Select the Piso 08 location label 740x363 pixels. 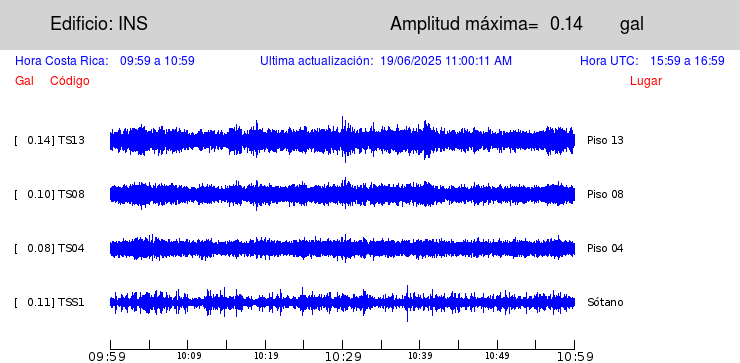(x=605, y=194)
